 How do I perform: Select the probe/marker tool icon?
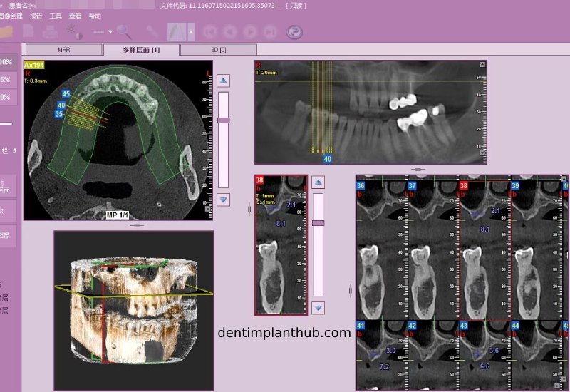[x=152, y=32]
